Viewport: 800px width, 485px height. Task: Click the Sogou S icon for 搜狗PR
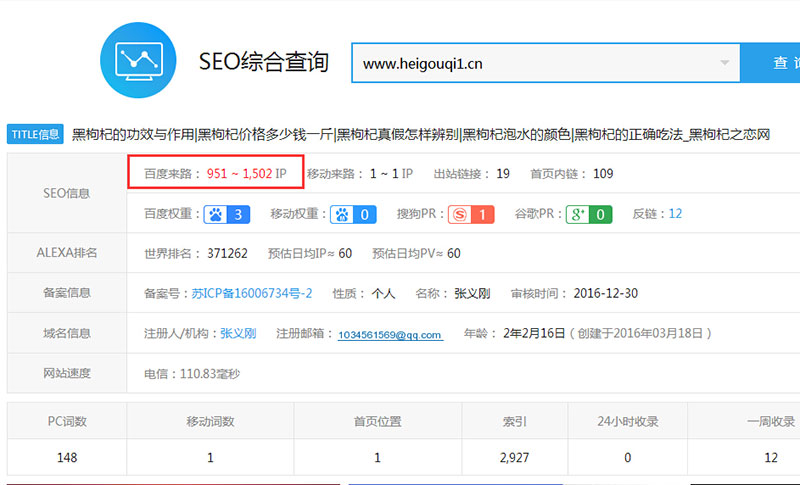pos(460,214)
